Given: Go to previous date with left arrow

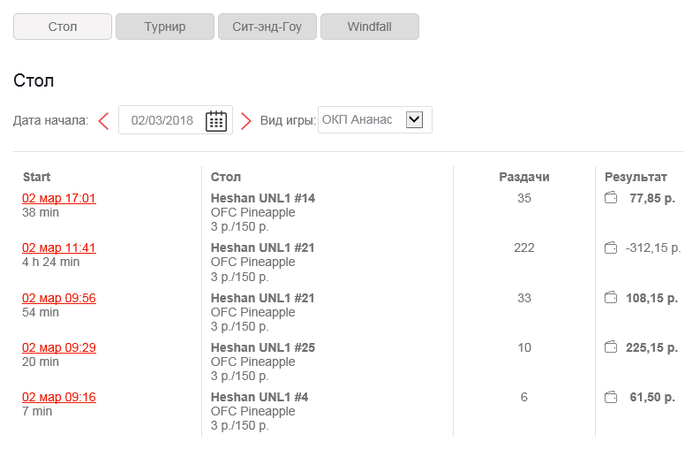Looking at the screenshot, I should (103, 121).
